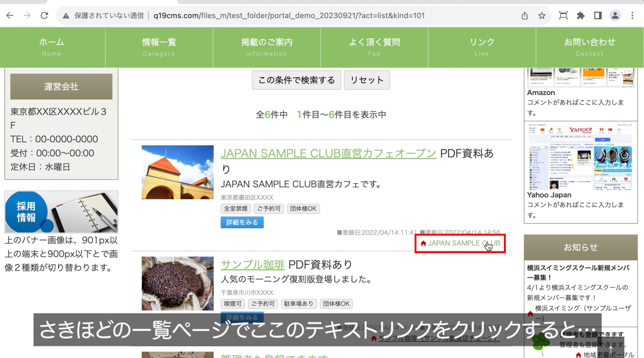Click the 人気のモーニング復刻版登場しました text

(297, 279)
